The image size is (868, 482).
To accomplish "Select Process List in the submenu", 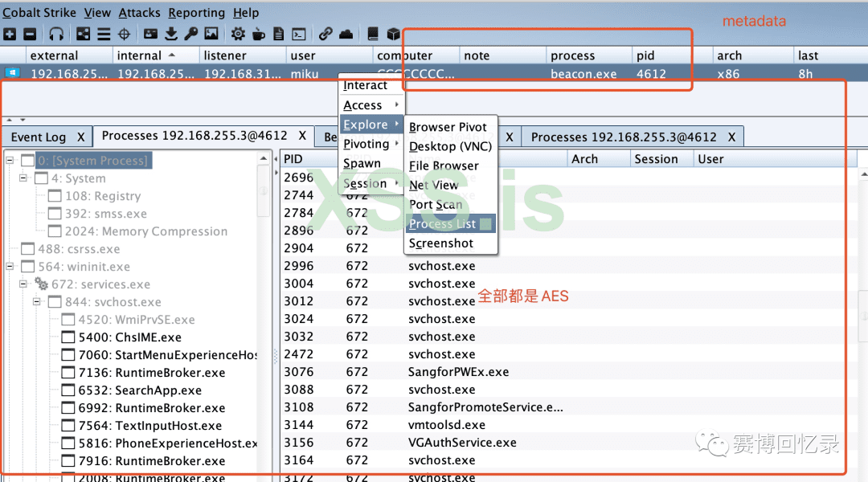I will pyautogui.click(x=450, y=223).
